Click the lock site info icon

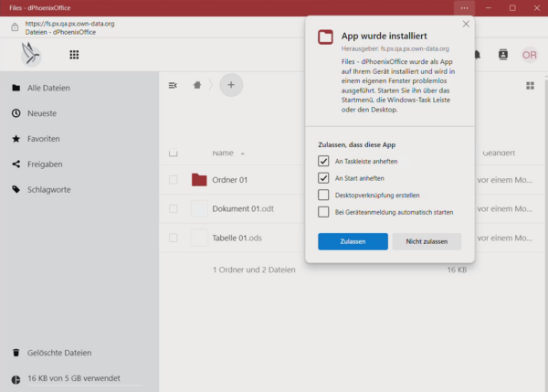point(15,27)
